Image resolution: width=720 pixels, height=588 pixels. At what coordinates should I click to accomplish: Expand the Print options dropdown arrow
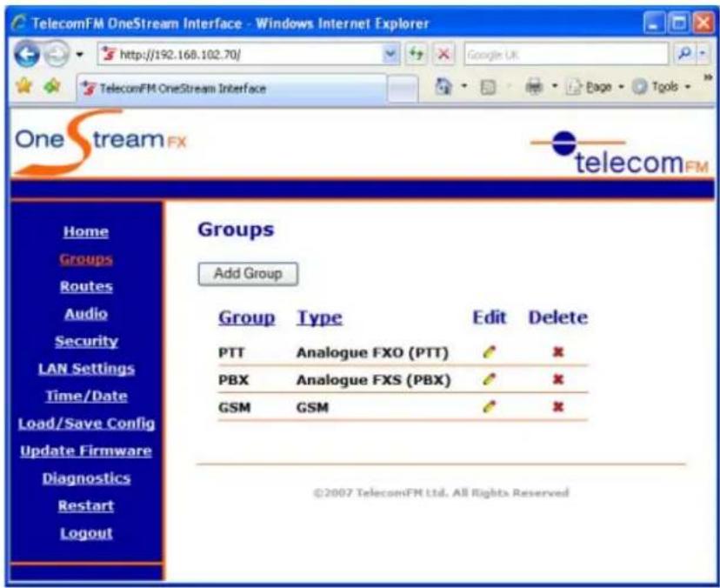tap(555, 86)
